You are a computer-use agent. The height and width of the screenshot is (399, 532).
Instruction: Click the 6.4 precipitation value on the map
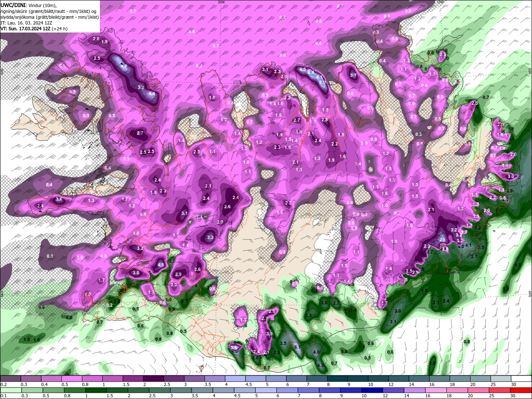[x=311, y=72]
